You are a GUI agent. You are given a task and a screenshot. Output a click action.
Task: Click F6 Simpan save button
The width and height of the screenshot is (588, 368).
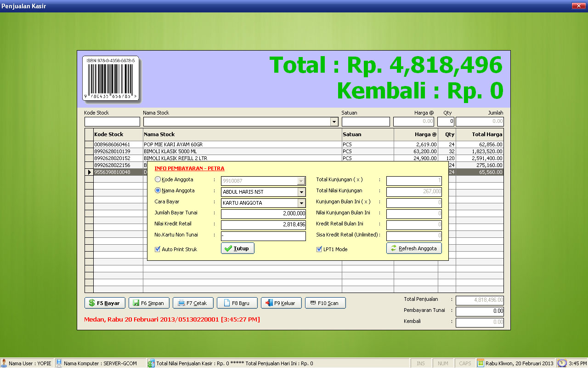tap(148, 303)
